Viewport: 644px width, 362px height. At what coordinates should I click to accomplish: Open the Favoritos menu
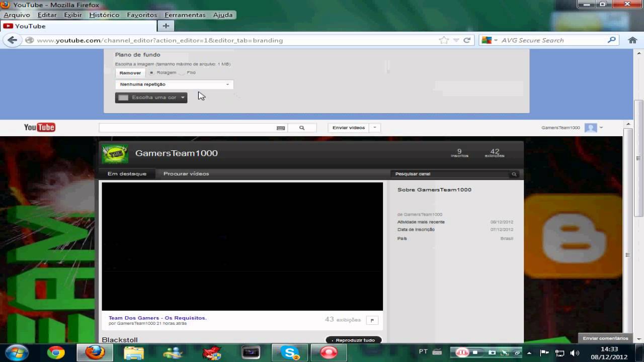pyautogui.click(x=142, y=15)
